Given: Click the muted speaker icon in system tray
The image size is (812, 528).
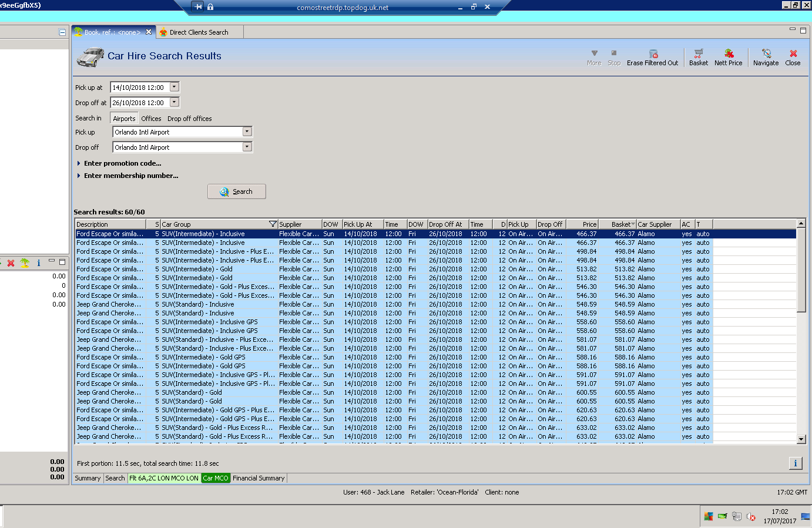Looking at the screenshot, I should [750, 517].
